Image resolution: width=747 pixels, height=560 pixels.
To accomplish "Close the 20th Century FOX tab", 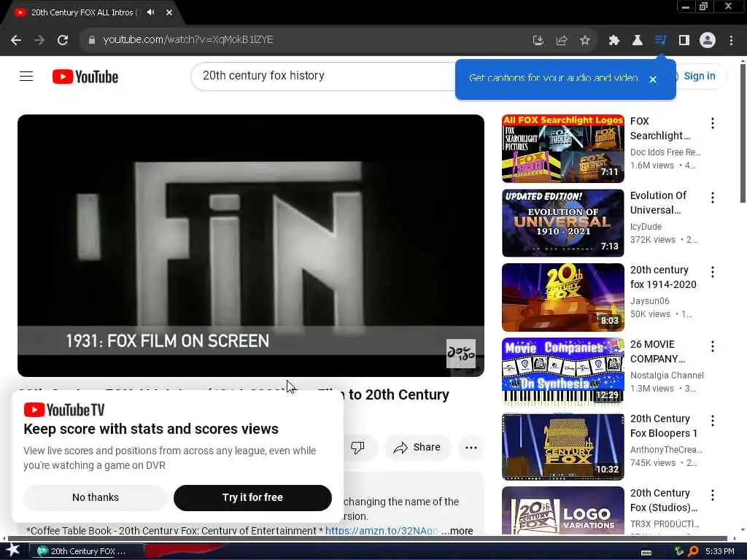I will click(169, 12).
